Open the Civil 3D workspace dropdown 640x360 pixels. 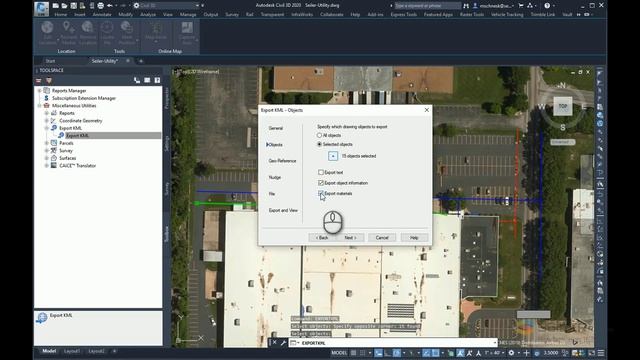pyautogui.click(x=167, y=6)
